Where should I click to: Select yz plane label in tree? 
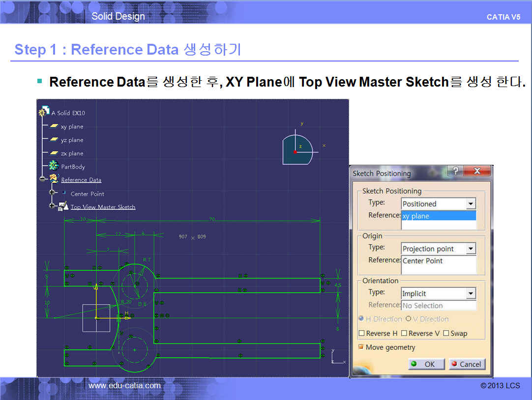72,140
